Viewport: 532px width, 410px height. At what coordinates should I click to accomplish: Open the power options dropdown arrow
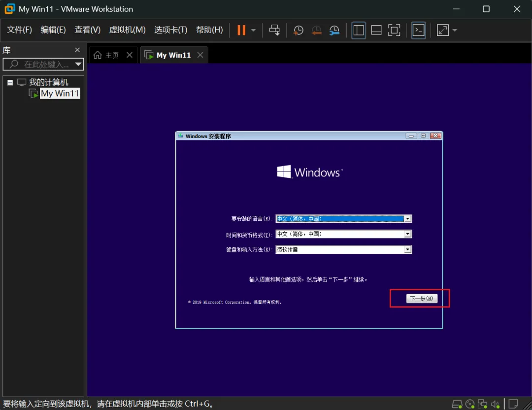tap(253, 30)
